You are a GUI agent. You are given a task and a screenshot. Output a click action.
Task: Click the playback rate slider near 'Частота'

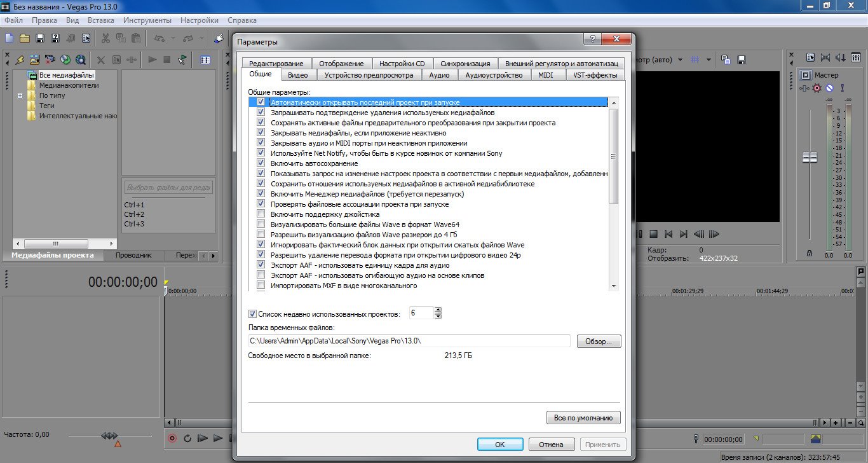pyautogui.click(x=109, y=436)
